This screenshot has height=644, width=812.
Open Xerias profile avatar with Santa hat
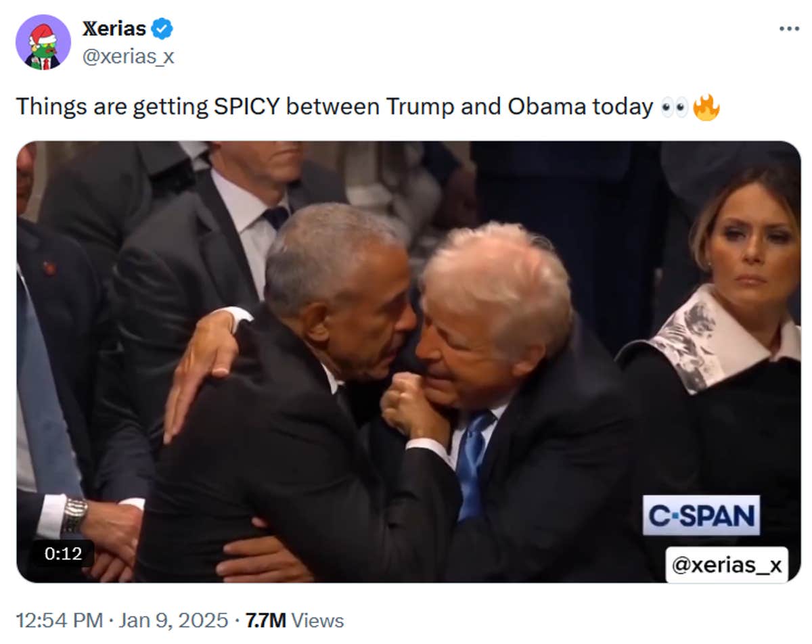point(43,42)
